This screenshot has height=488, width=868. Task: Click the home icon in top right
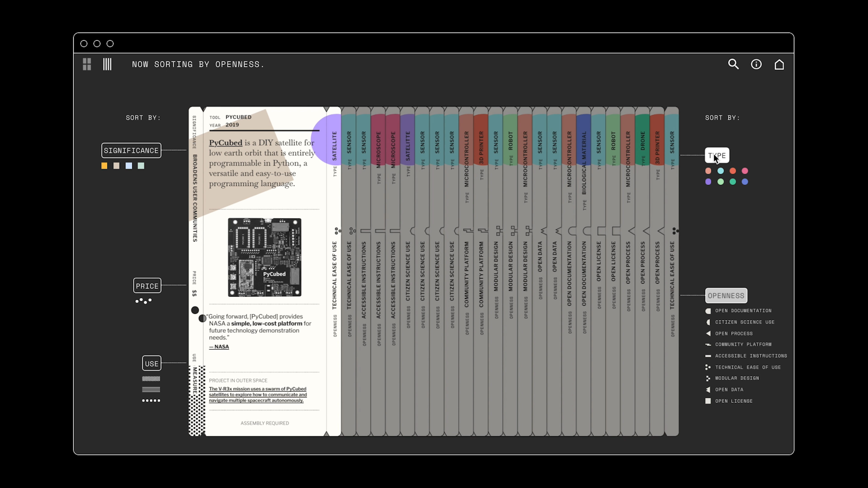click(x=779, y=64)
